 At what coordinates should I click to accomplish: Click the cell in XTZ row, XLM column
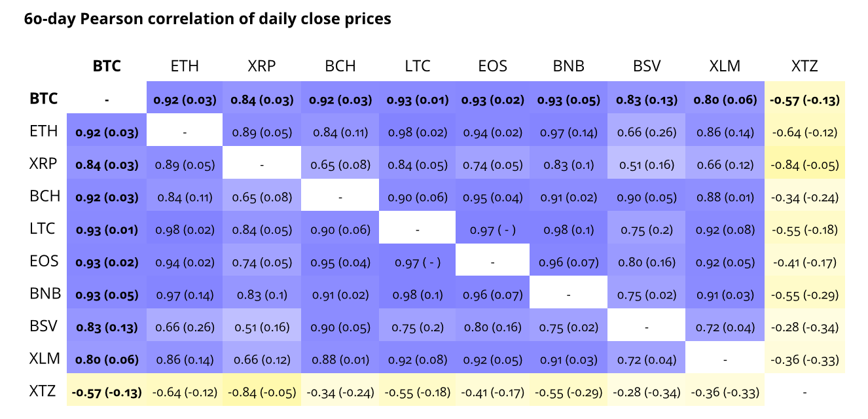(725, 392)
